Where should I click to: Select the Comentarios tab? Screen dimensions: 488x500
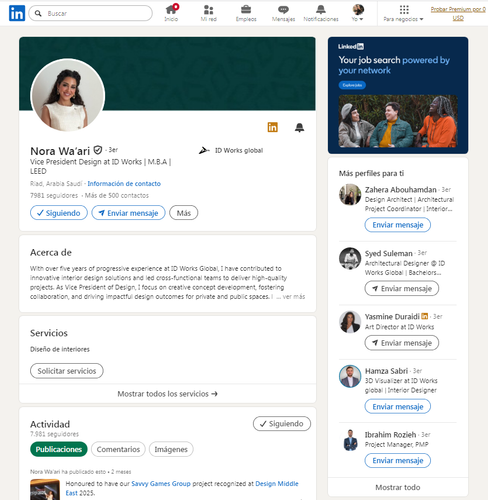click(118, 449)
